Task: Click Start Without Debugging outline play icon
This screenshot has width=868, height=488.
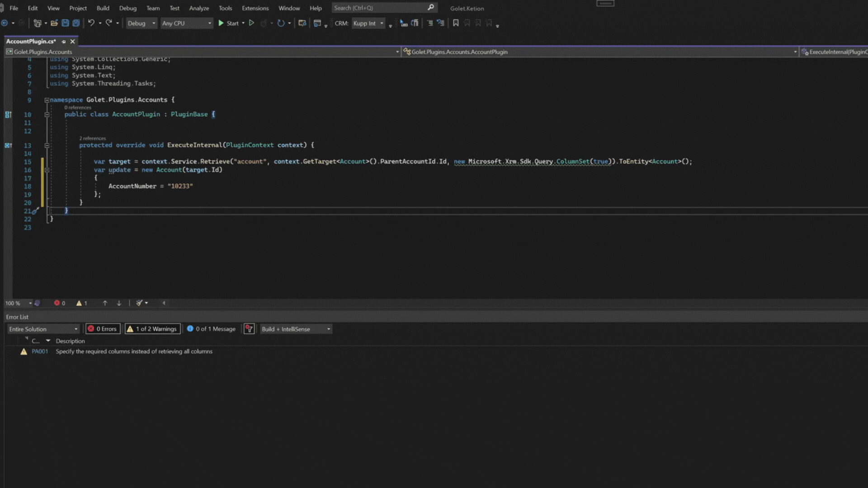Action: [252, 23]
